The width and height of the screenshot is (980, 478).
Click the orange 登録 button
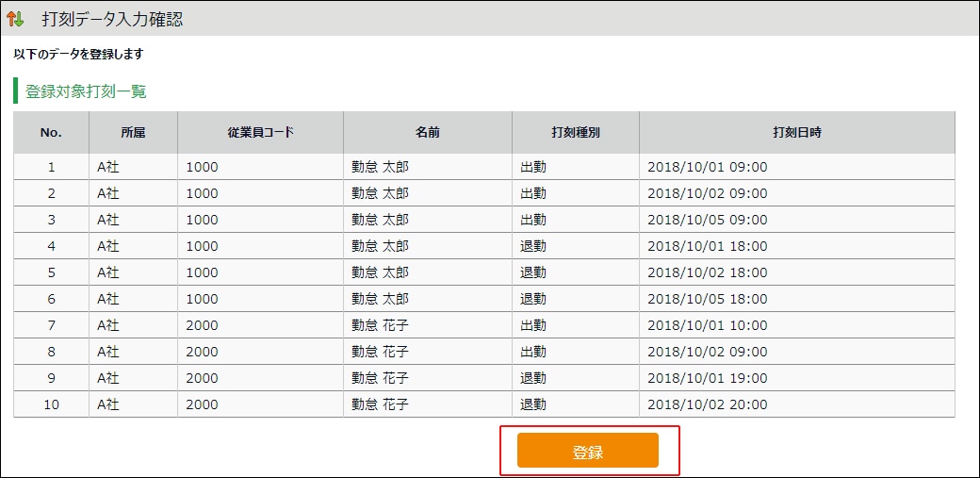pos(587,452)
